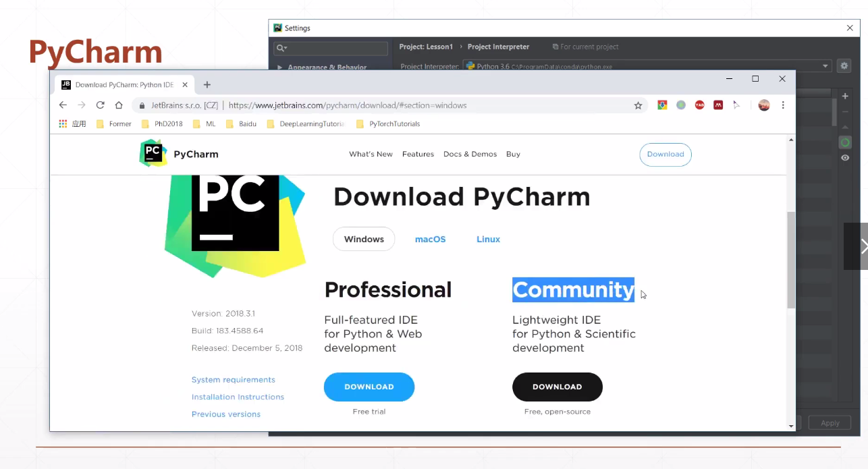
Task: Open a new browser tab
Action: 207,84
